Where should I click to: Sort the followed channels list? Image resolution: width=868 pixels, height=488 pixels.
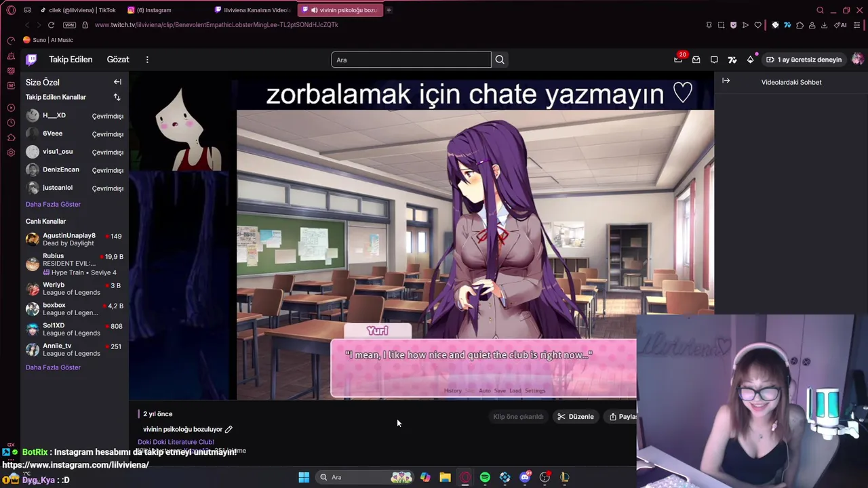[117, 98]
